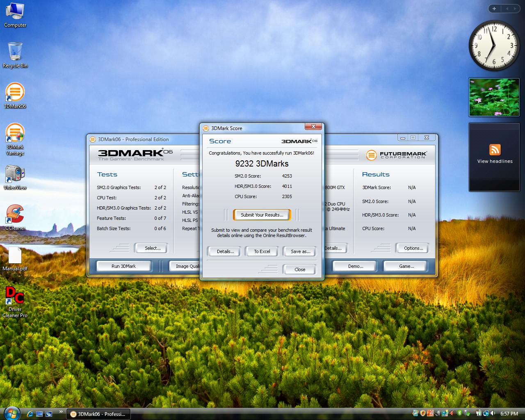The height and width of the screenshot is (420, 525).
Task: Minimize the 3DMark06 main window
Action: click(x=402, y=138)
